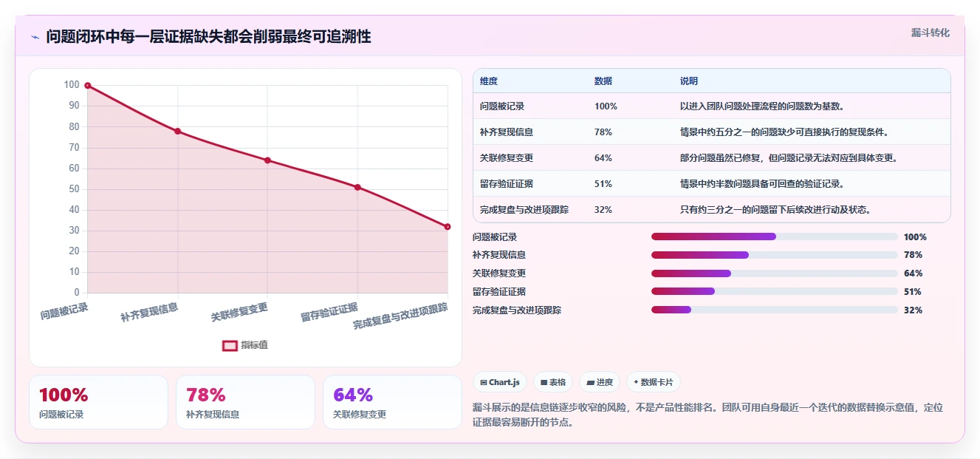Click the y-axis tick label 0
Viewport: 980px width, 459px height.
[x=76, y=293]
